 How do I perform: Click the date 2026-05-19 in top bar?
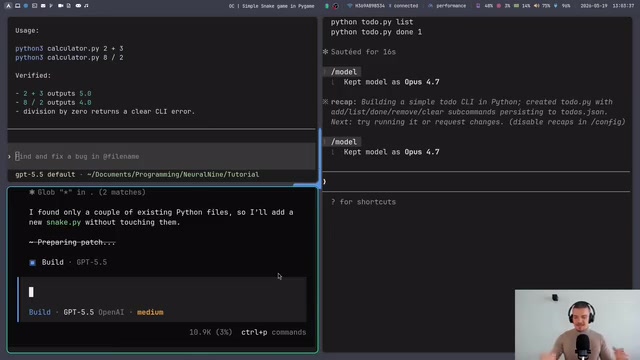tap(594, 6)
